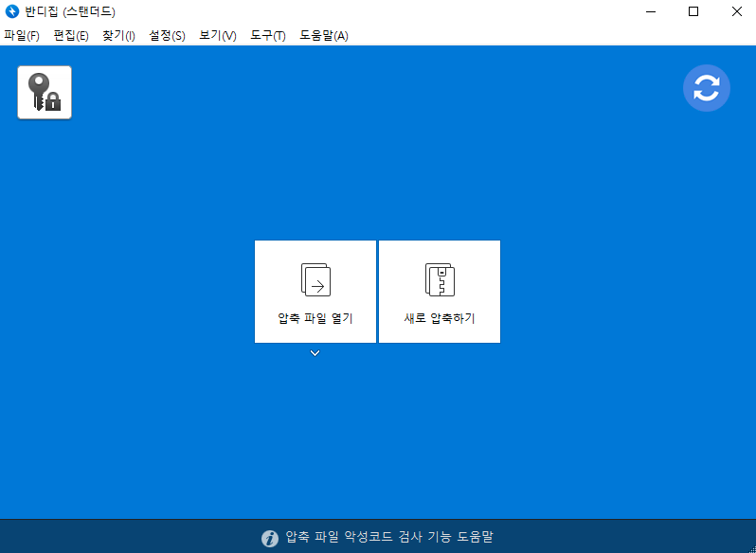The height and width of the screenshot is (553, 756).
Task: Open the 보기(V) menu
Action: [218, 36]
